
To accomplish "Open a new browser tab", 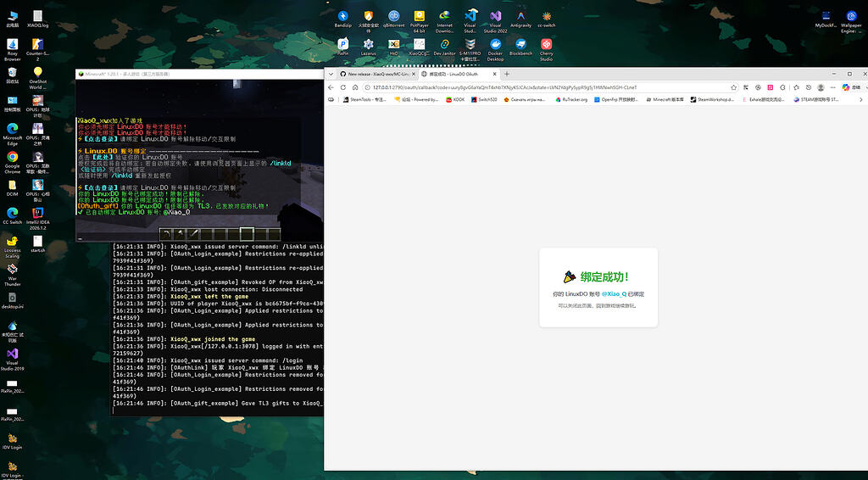I will click(x=507, y=74).
